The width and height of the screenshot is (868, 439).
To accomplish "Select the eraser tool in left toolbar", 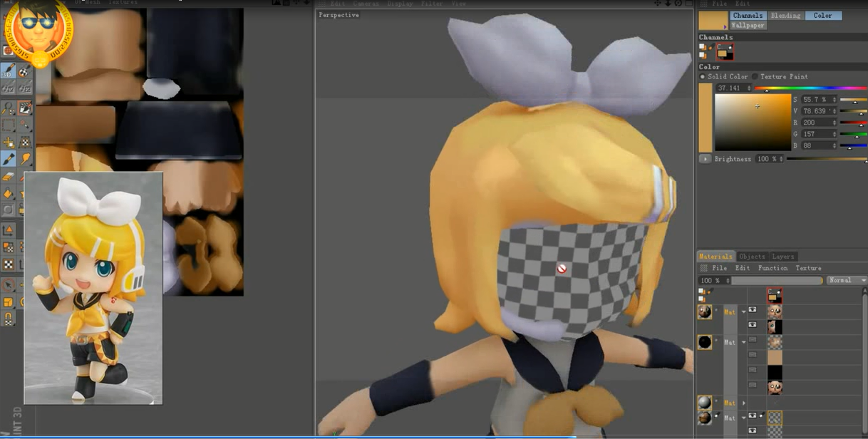I will 9,176.
